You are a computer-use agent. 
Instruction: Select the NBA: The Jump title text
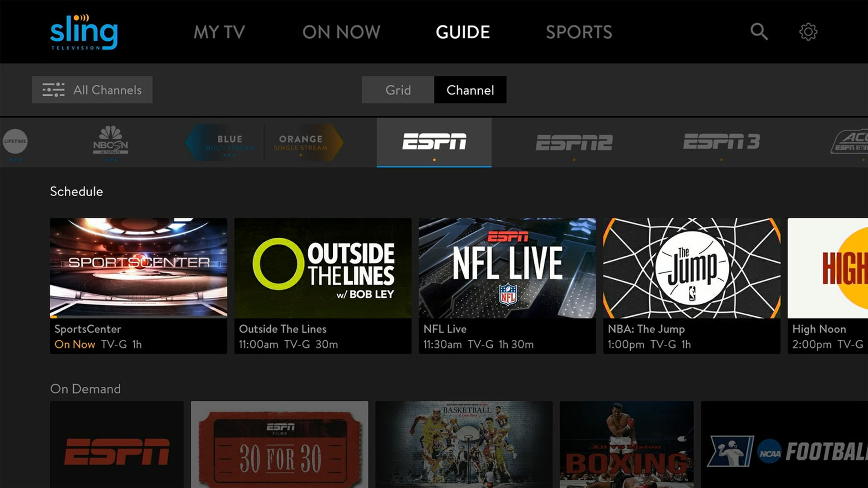pyautogui.click(x=646, y=329)
